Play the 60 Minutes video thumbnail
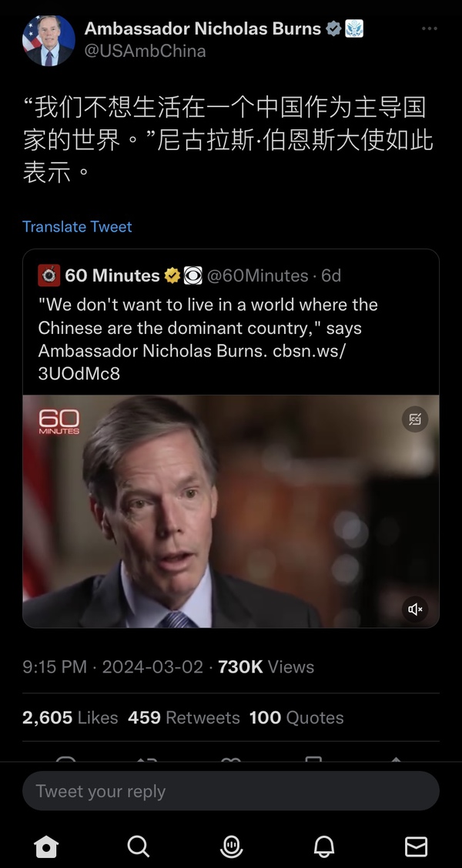Image resolution: width=462 pixels, height=868 pixels. 231,511
